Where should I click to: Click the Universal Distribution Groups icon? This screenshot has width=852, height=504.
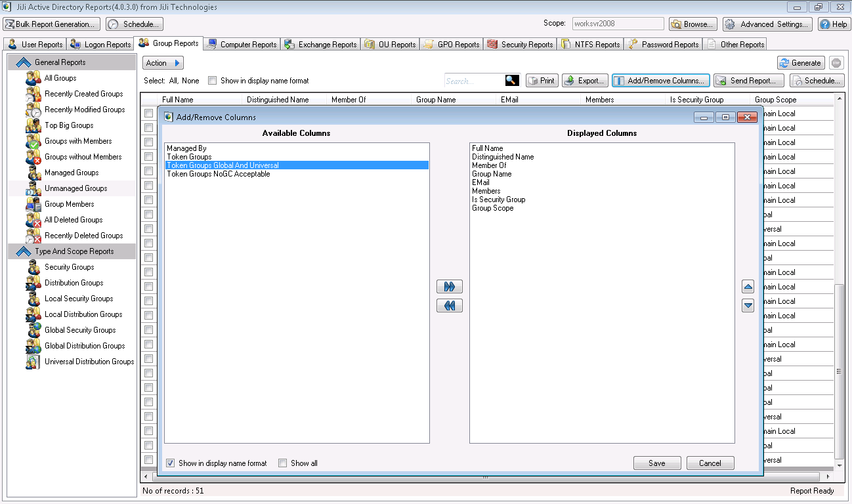point(33,362)
